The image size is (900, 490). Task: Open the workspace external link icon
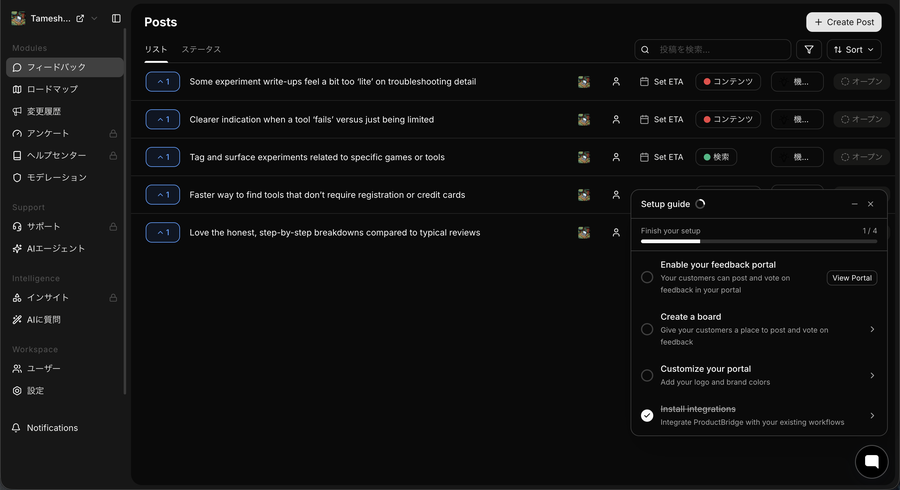point(80,18)
